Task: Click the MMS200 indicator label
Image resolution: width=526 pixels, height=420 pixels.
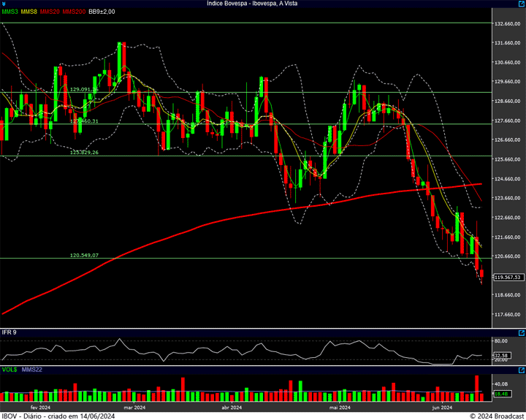Action: pos(74,12)
